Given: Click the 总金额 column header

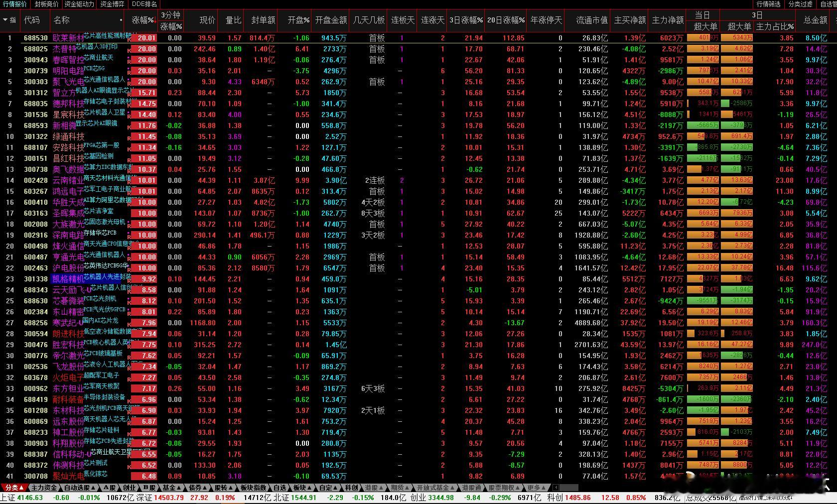Looking at the screenshot, I should [815, 20].
